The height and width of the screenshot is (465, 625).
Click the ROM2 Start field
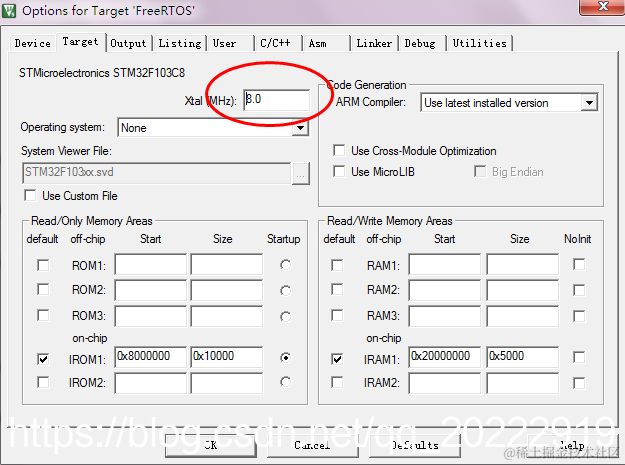point(150,290)
